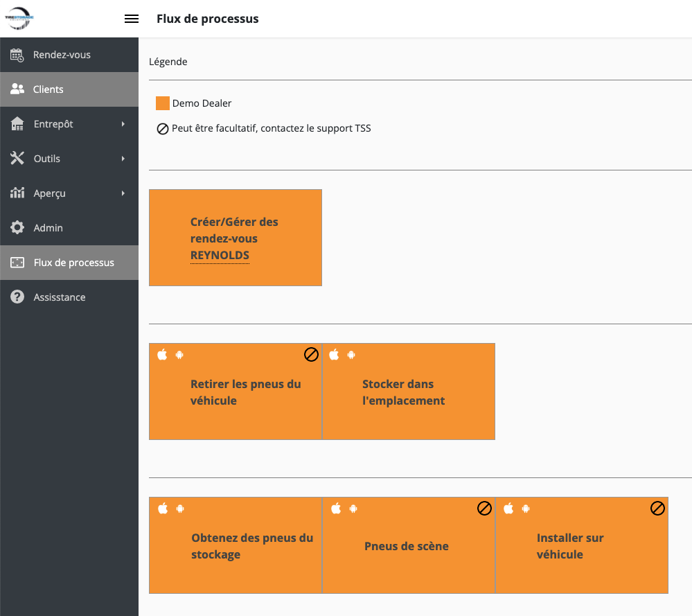Open the Admin menu item

click(x=69, y=228)
